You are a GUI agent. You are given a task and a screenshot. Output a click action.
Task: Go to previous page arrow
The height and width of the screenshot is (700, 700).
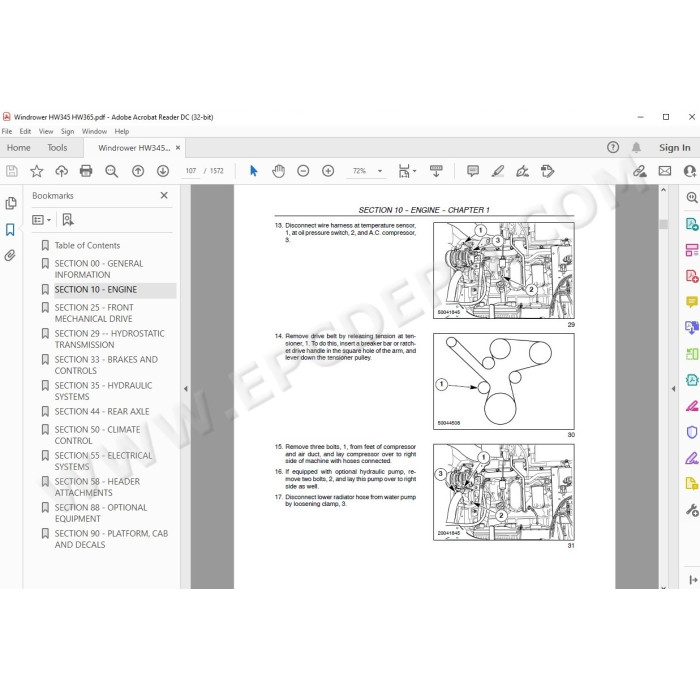[x=138, y=171]
